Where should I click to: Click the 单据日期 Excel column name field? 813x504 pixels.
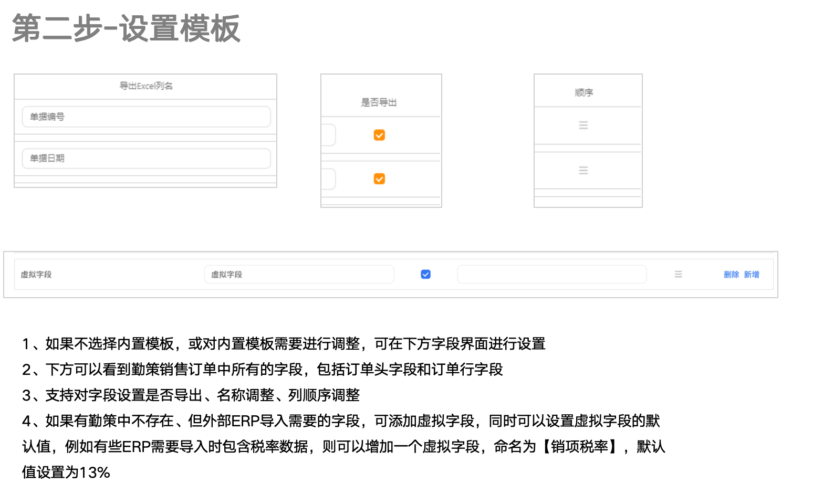click(146, 158)
